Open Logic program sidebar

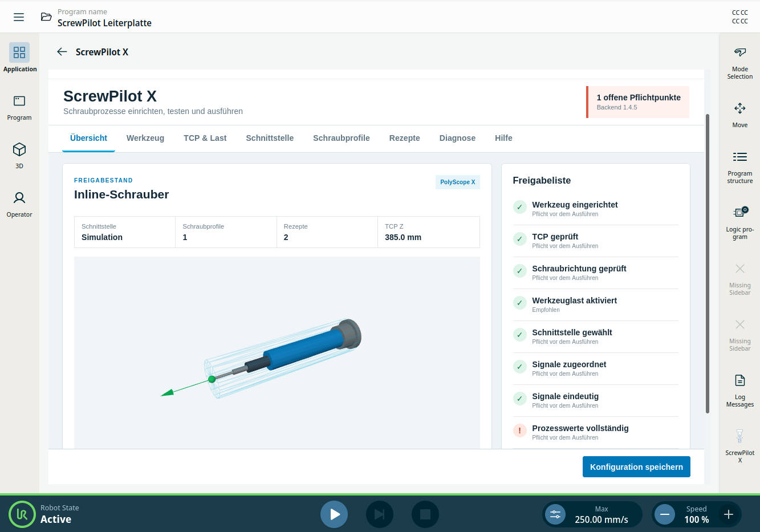coord(740,223)
